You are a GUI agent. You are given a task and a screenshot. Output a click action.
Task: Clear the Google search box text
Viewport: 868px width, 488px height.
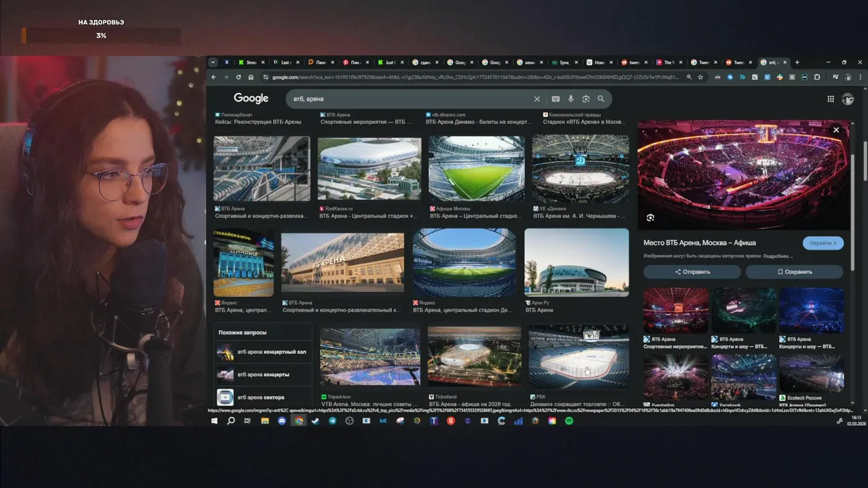(537, 99)
